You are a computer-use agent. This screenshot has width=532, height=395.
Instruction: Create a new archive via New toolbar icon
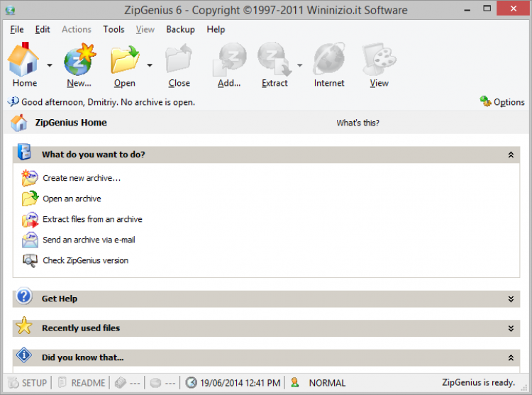point(80,60)
